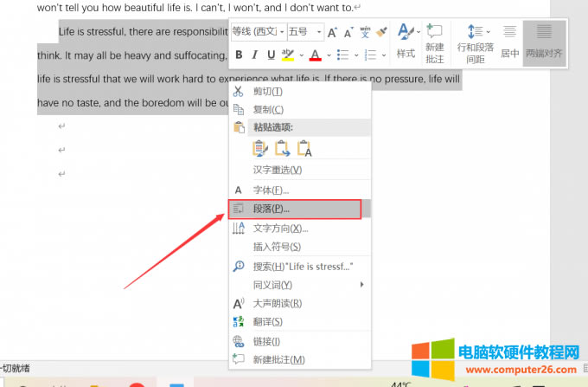
Task: Paste keeping source formatting icon
Action: click(260, 149)
